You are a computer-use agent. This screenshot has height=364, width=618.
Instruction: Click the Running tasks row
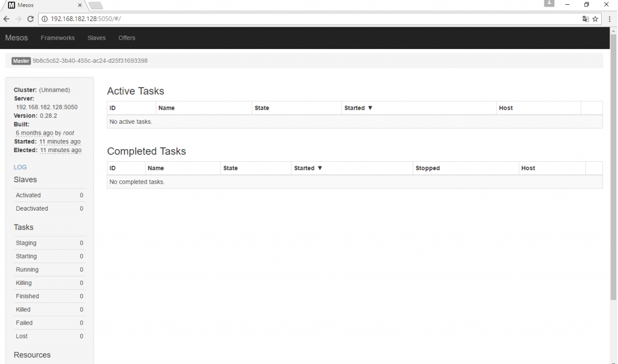[49, 270]
